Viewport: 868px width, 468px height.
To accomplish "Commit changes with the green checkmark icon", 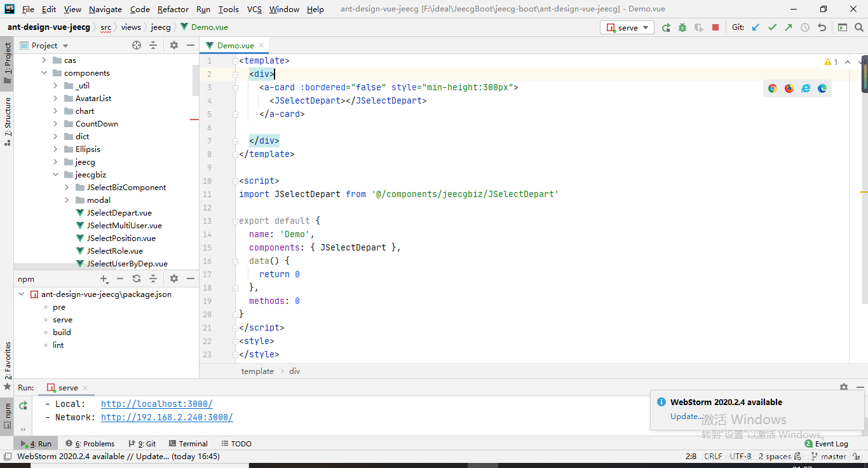I will tap(771, 27).
